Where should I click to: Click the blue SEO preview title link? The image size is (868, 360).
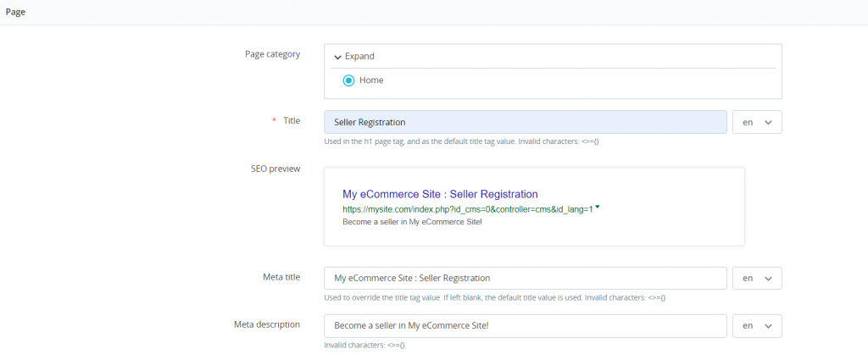[x=440, y=194]
